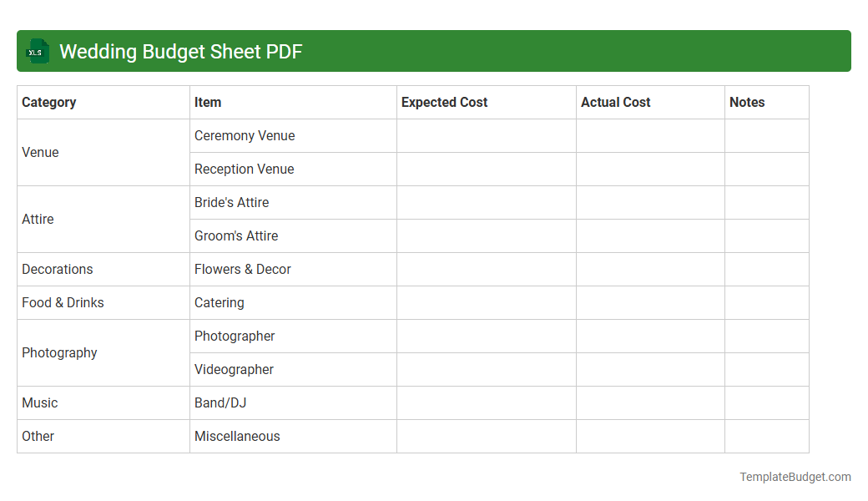The width and height of the screenshot is (868, 501).
Task: Select the Ceremony Venue row
Action: point(244,135)
